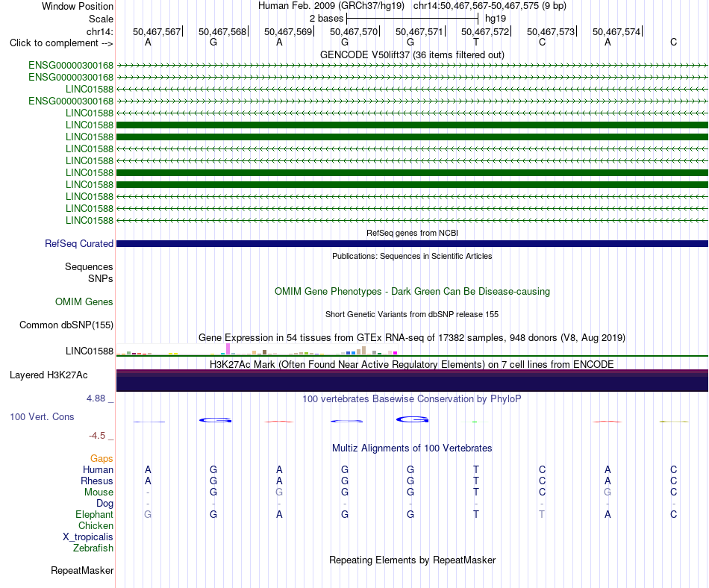Open the GTEx Gene Expression track title
This screenshot has width=709, height=588.
click(412, 337)
